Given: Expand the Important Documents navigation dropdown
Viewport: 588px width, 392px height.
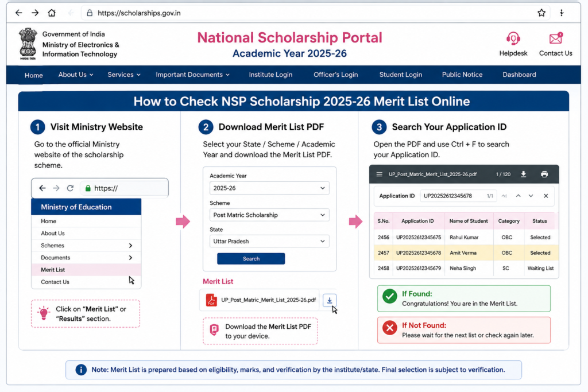Looking at the screenshot, I should tap(193, 75).
